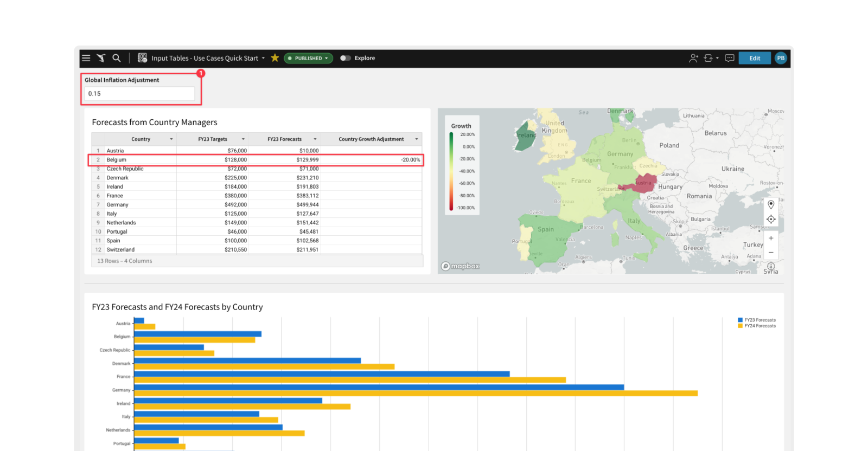
Task: Click the Global Inflation Adjustment input
Action: 139,94
